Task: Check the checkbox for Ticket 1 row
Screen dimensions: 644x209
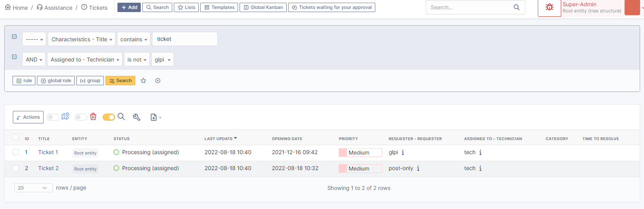Action: click(16, 152)
